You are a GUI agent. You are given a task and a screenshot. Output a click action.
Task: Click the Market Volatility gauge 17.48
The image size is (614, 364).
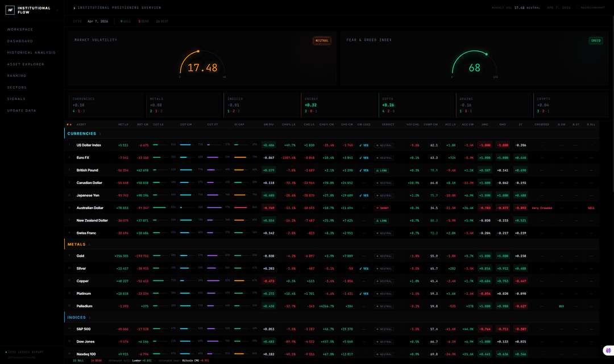[202, 64]
